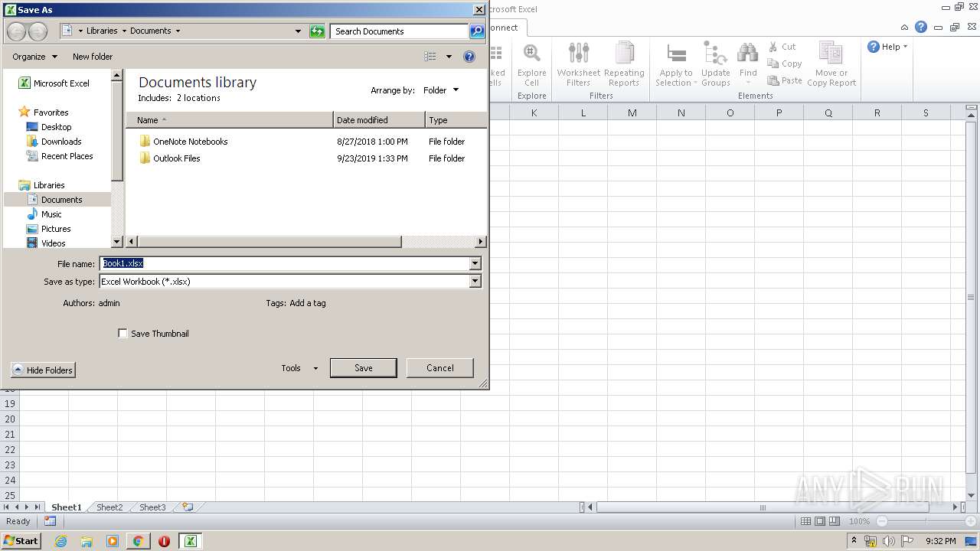
Task: Select Recent Places in navigation pane
Action: pyautogui.click(x=60, y=156)
